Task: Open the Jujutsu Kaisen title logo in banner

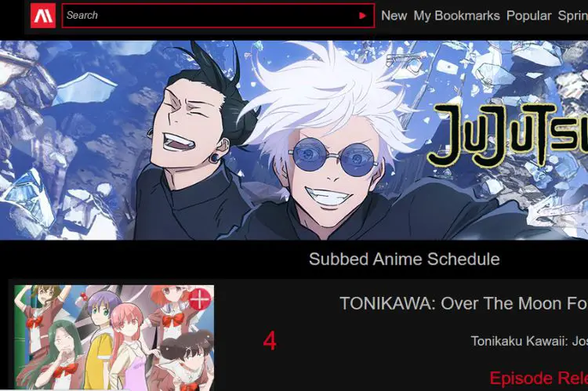Action: tap(508, 135)
